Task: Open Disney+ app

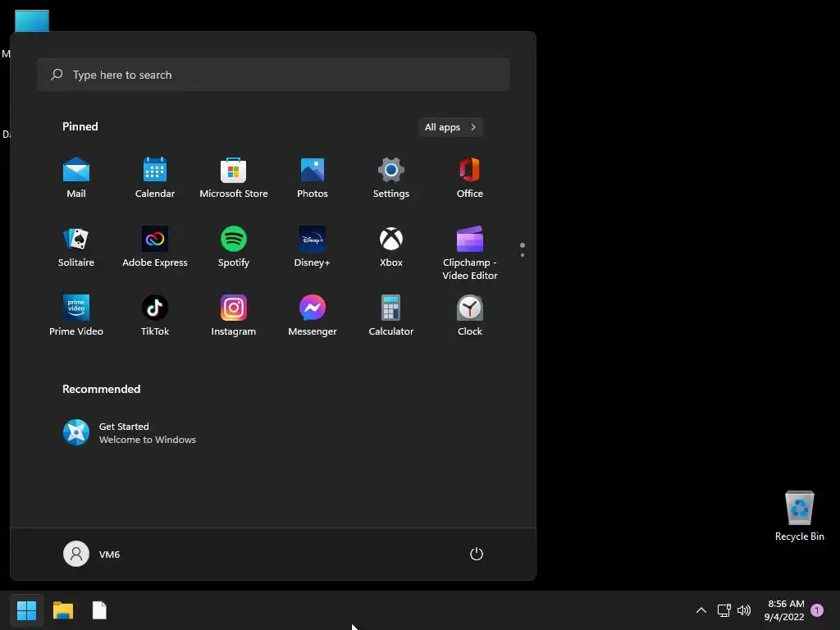Action: [313, 247]
